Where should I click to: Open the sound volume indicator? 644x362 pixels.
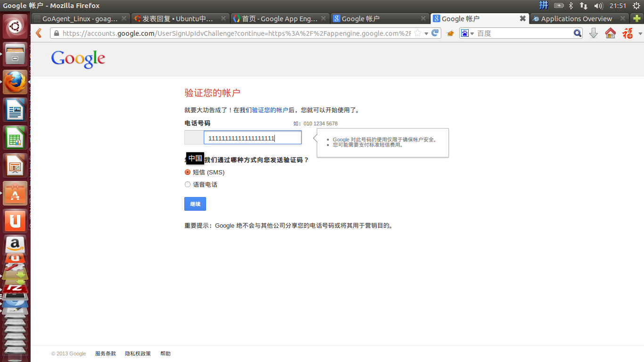[x=599, y=6]
